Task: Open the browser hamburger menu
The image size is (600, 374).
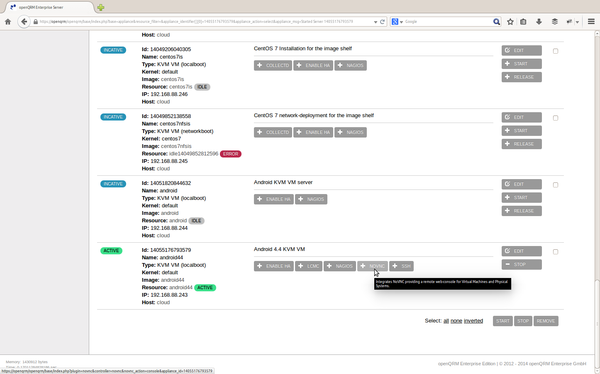Action: point(591,22)
